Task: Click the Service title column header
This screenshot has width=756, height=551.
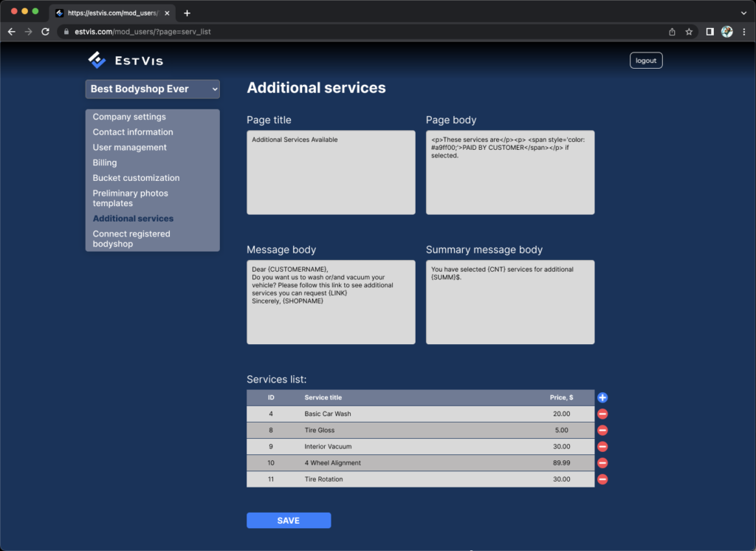Action: [323, 397]
